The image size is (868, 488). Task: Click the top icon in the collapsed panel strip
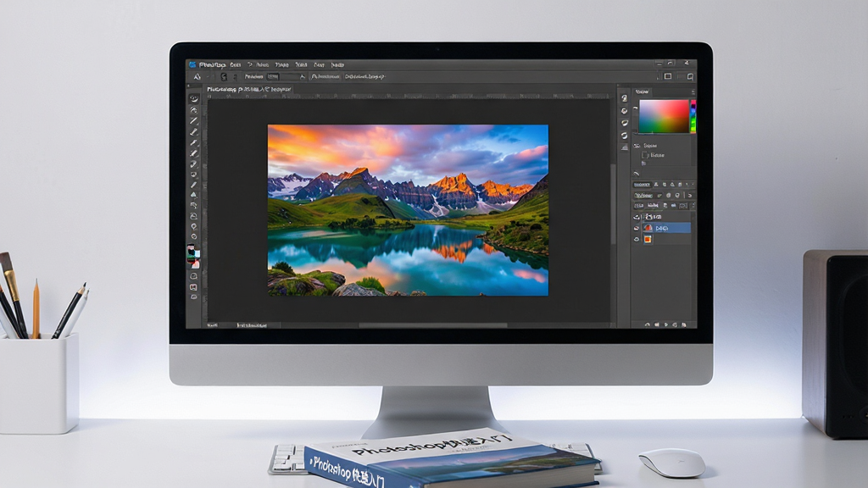(x=625, y=98)
